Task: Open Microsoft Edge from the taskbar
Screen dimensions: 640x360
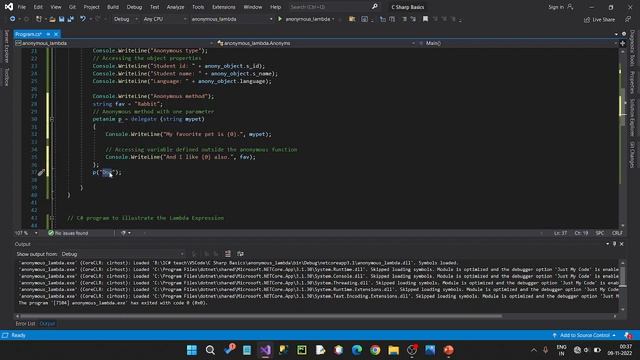Action: (x=357, y=350)
